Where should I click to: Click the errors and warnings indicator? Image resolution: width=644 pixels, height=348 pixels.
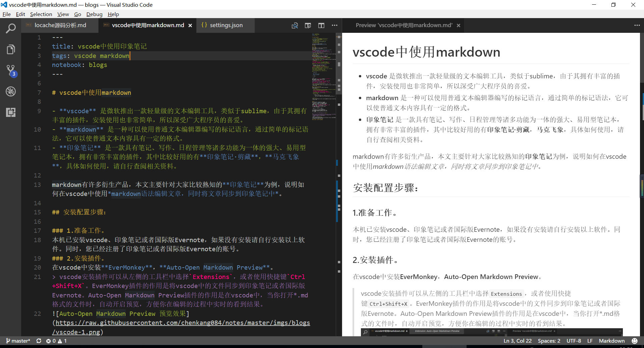pyautogui.click(x=57, y=341)
